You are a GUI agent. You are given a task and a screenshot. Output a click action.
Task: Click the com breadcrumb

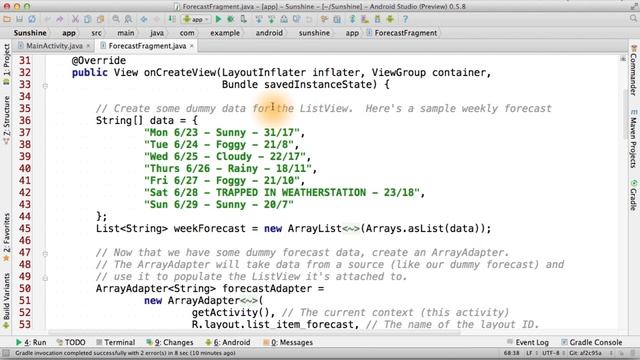point(187,33)
